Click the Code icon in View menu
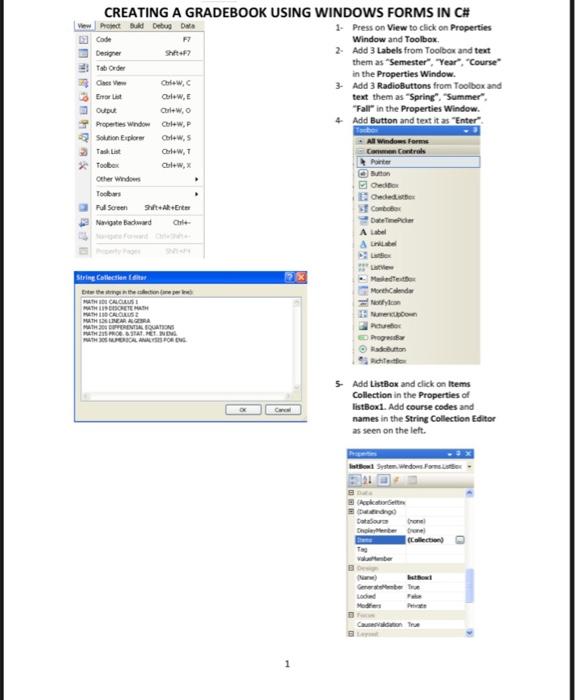Viewport: 575px width, 700px height. tap(83, 40)
